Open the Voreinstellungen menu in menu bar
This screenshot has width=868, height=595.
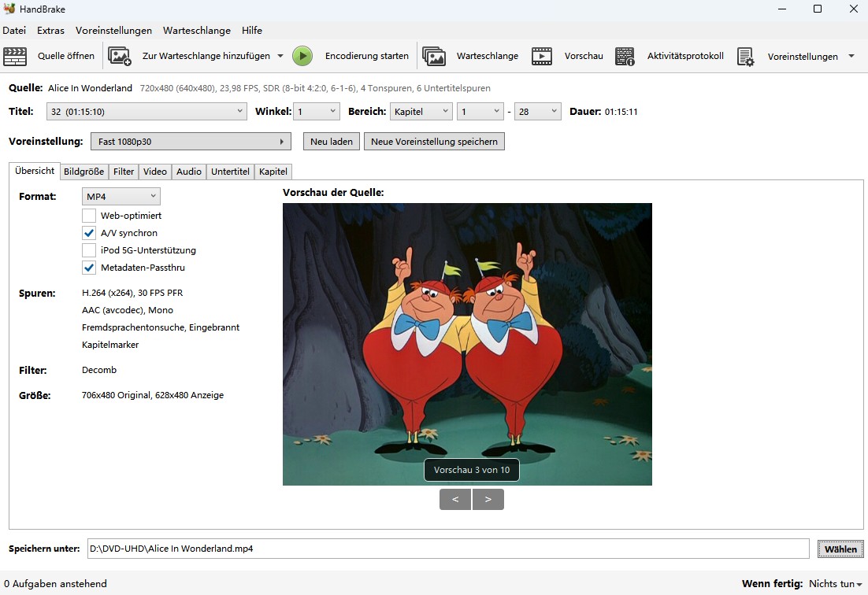[x=113, y=31]
